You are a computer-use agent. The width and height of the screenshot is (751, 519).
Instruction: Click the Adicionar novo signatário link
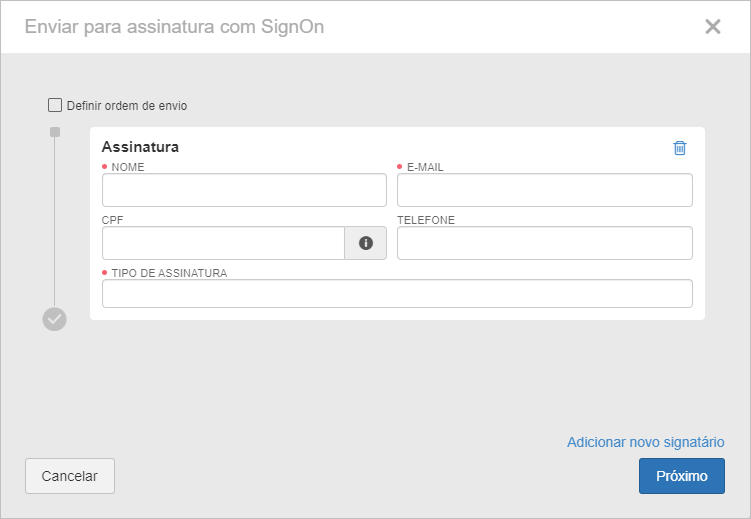tap(646, 442)
